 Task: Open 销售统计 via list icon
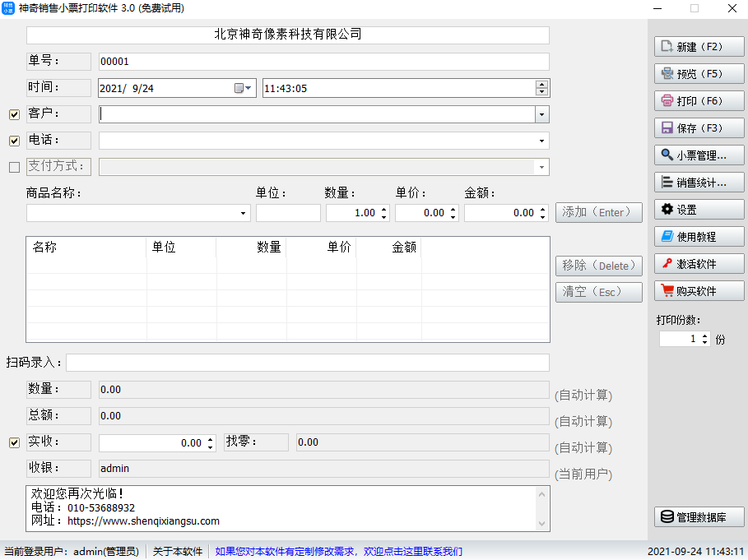click(x=667, y=182)
